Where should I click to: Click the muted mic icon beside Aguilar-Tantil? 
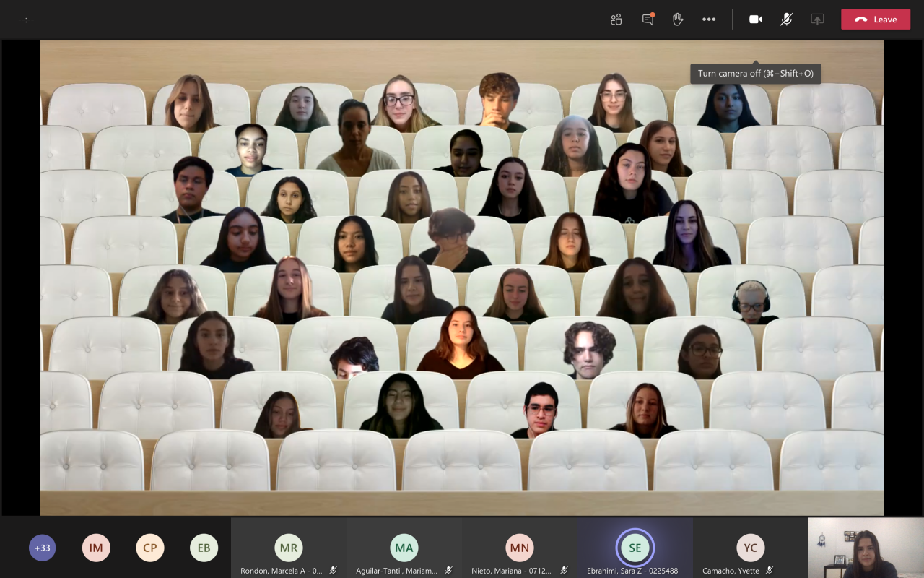[448, 571]
